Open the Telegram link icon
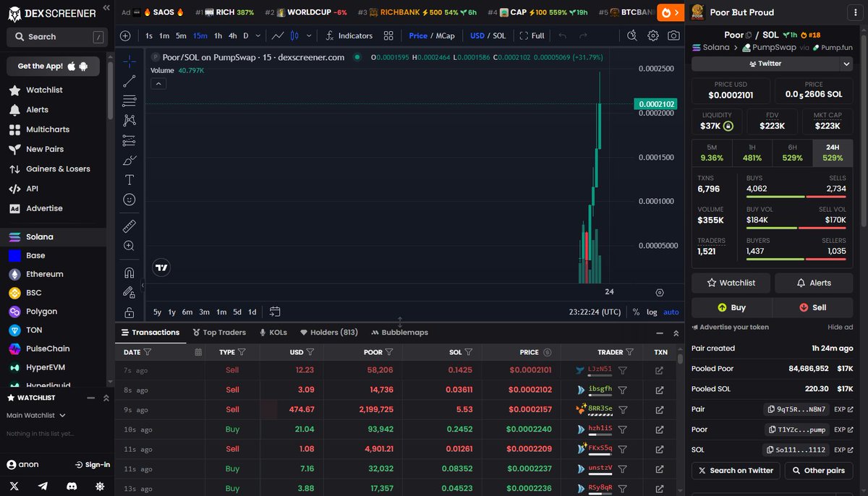Image resolution: width=868 pixels, height=496 pixels. pyautogui.click(x=43, y=486)
